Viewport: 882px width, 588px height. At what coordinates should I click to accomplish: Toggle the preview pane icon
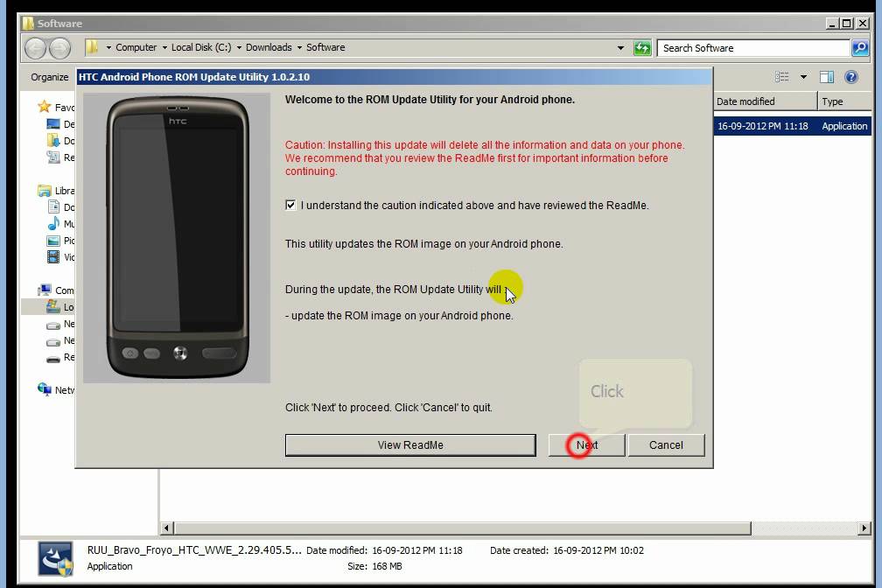827,77
